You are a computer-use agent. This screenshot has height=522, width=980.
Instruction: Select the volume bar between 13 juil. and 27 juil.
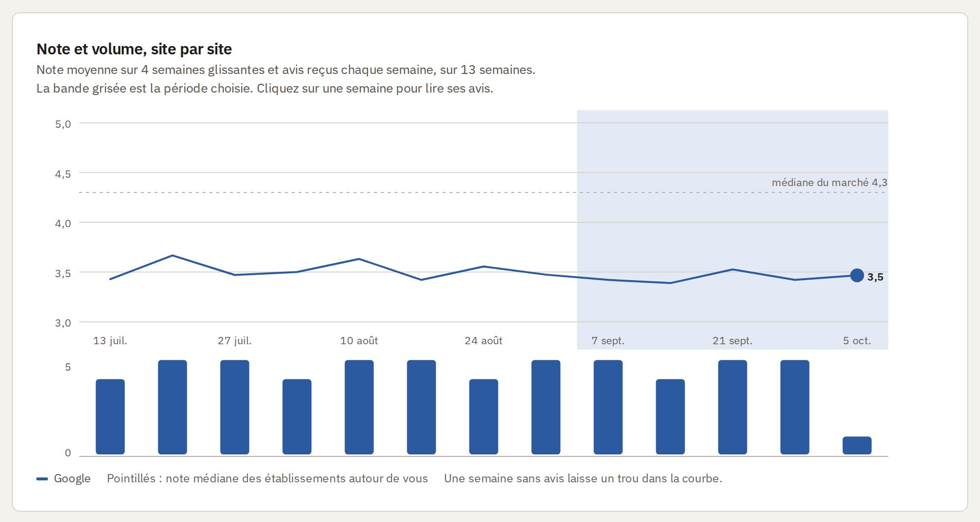(172, 407)
